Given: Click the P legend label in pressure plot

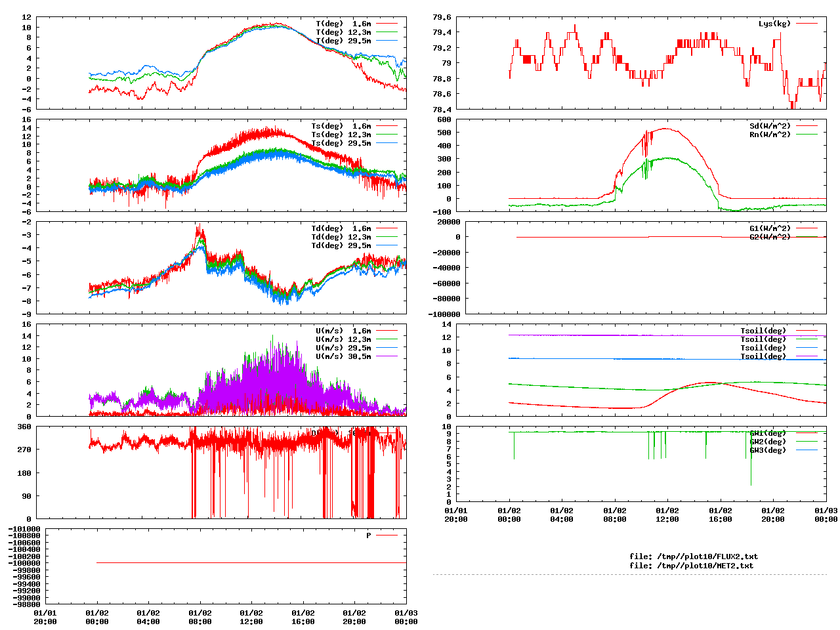Looking at the screenshot, I should pos(368,535).
